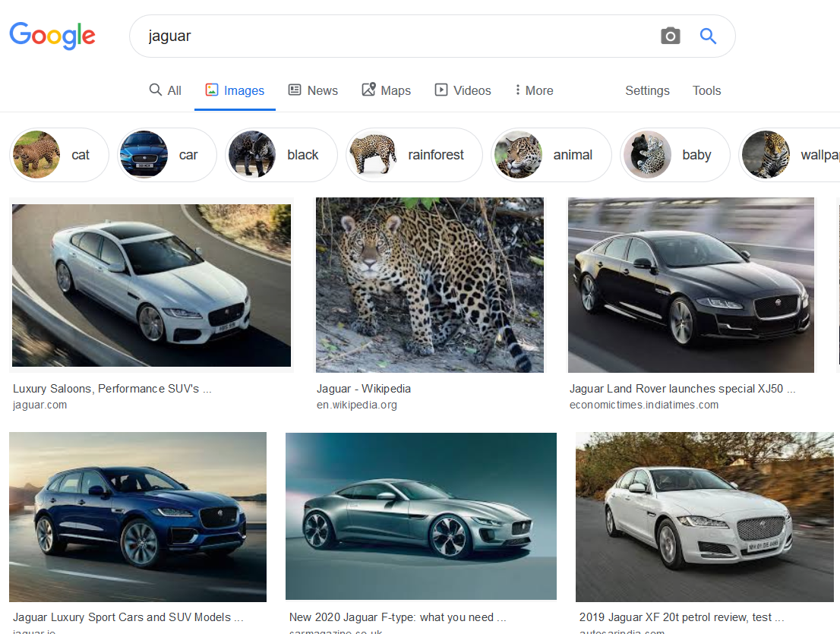
Task: Click 'Jaguar - Wikipedia' title
Action: 364,389
